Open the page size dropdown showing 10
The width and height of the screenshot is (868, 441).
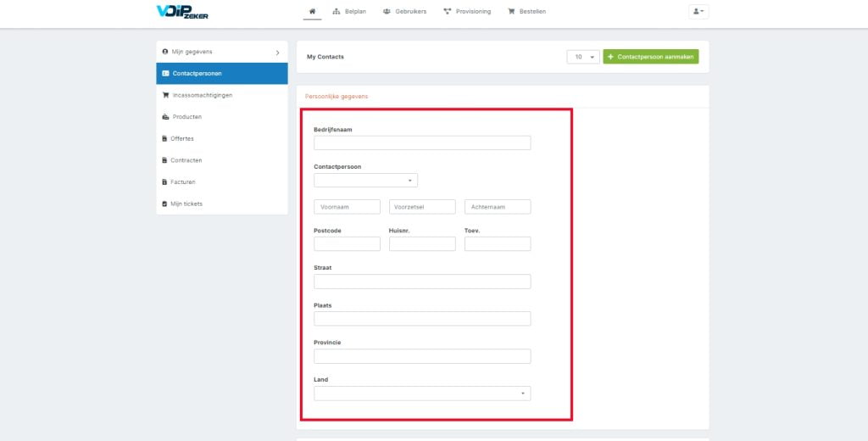tap(583, 57)
